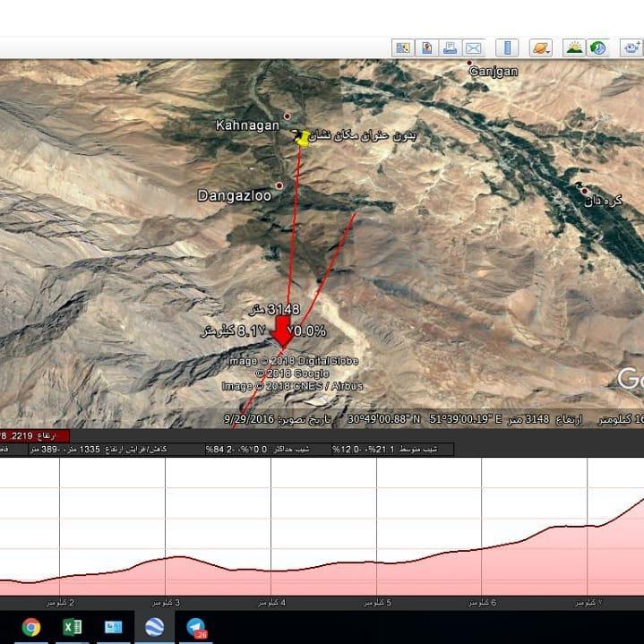
Task: Click the Print icon in toolbar
Action: [451, 47]
